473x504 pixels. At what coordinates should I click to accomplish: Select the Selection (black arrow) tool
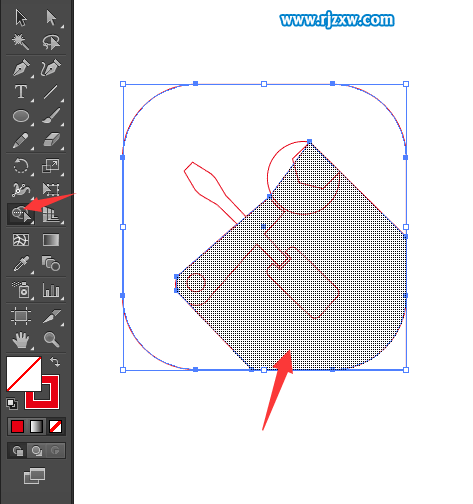(x=21, y=18)
